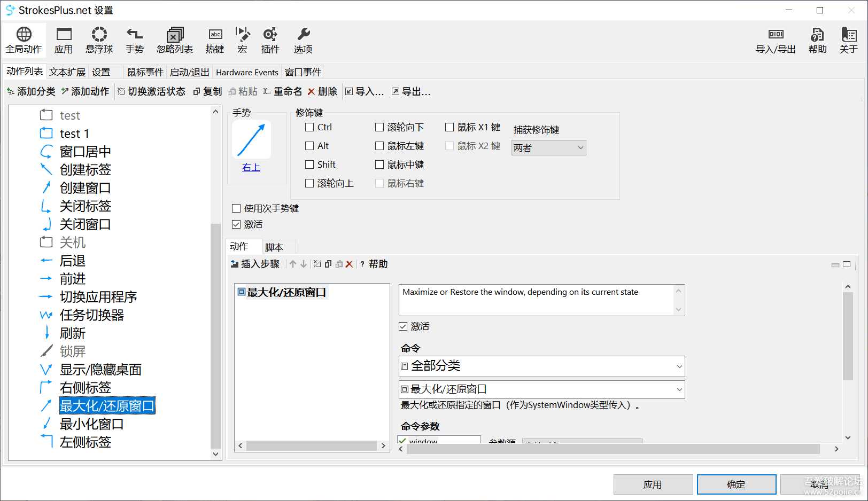
Task: Click the 插入步骤 insert step button
Action: pos(255,264)
